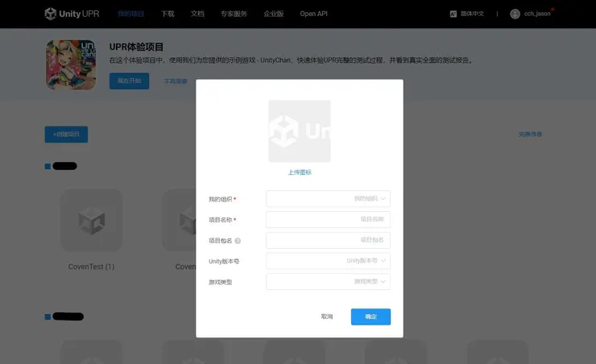Viewport: 596px width, 364px height.
Task: Open the 专家服务 menu item
Action: click(x=234, y=14)
